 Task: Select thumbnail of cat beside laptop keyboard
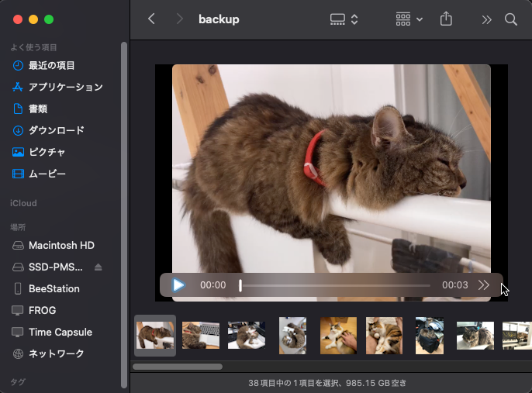click(201, 336)
